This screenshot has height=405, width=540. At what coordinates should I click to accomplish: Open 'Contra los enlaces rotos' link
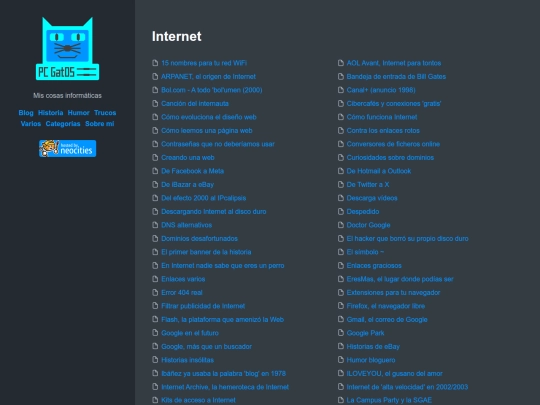pyautogui.click(x=383, y=131)
